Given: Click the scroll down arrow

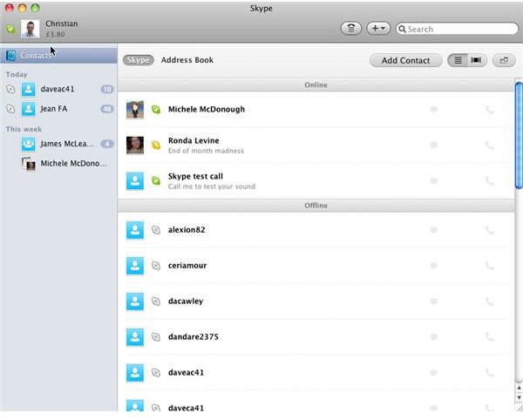Looking at the screenshot, I should (x=519, y=397).
